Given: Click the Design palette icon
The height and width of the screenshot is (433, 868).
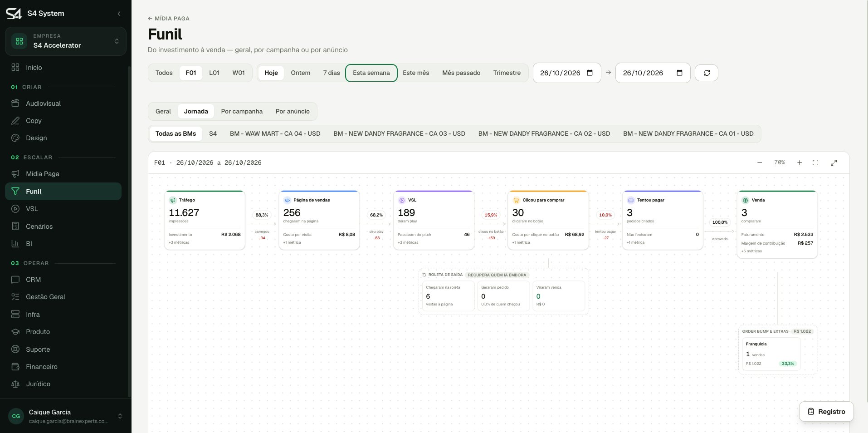Looking at the screenshot, I should [x=15, y=138].
